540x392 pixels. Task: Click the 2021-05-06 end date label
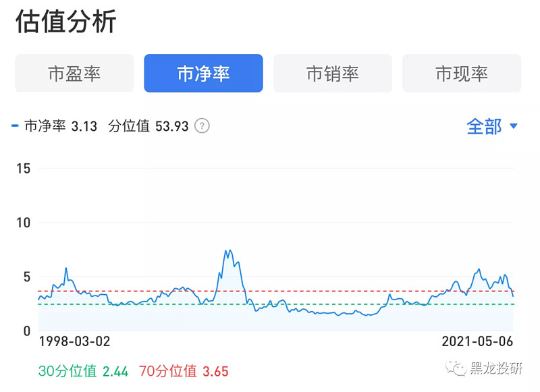[477, 341]
